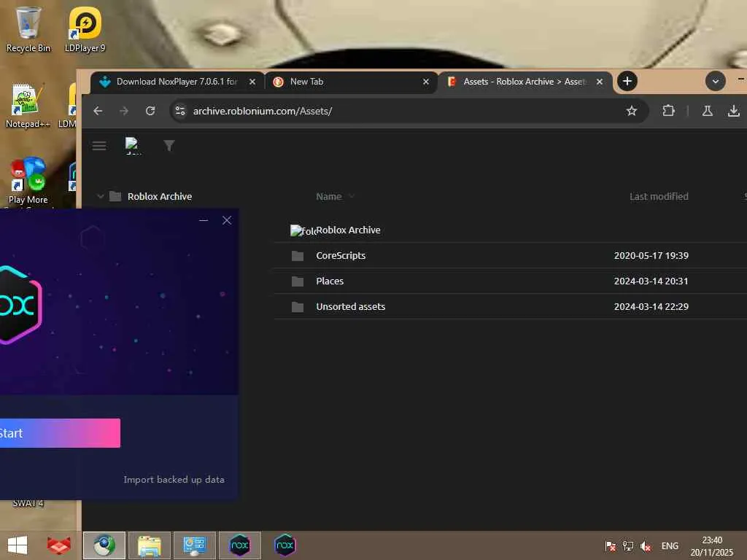Open the CoreScripts folder

coord(341,256)
